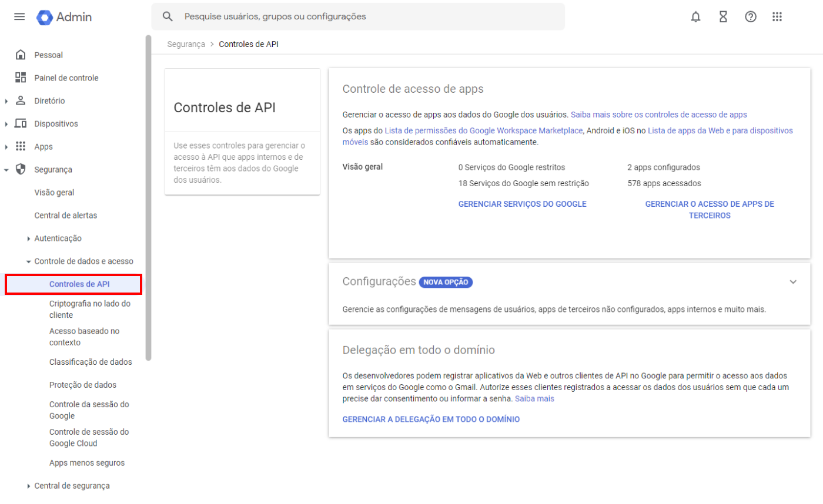Click GERENCIAR O ACESSO DE APPS DE TERCEIROS
Image resolution: width=823 pixels, height=504 pixels.
click(x=710, y=210)
